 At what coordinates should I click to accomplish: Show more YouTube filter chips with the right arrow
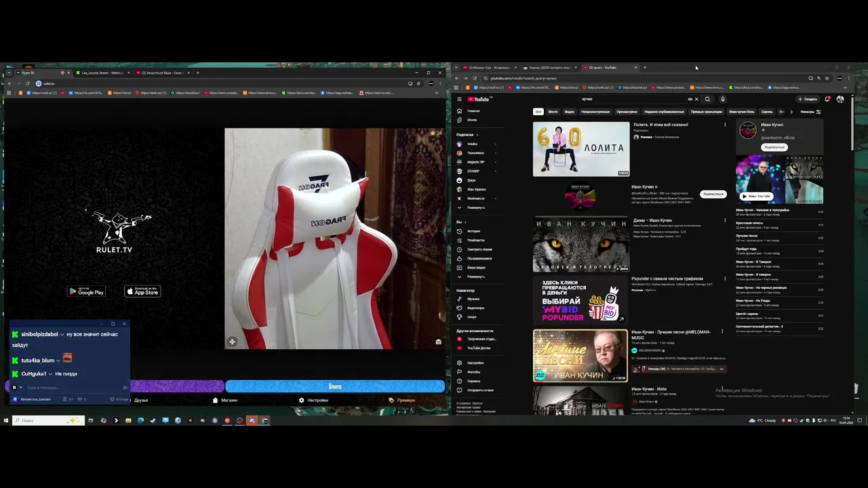(791, 112)
